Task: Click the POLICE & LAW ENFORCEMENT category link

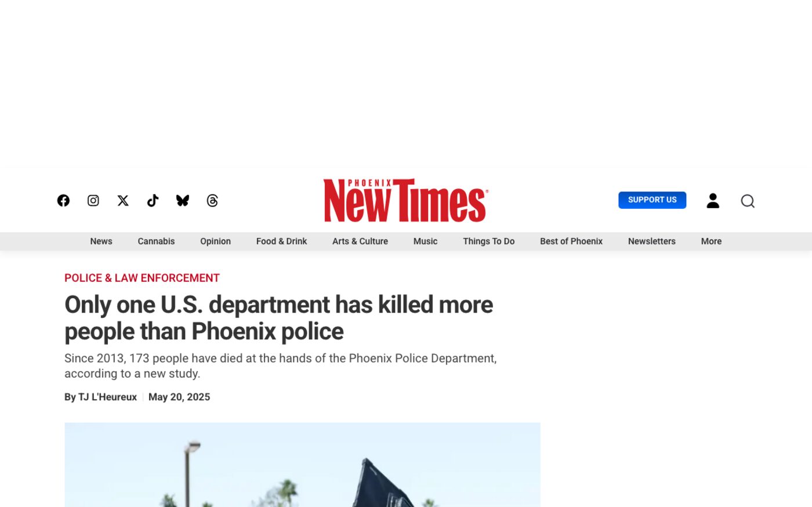Action: 142,278
